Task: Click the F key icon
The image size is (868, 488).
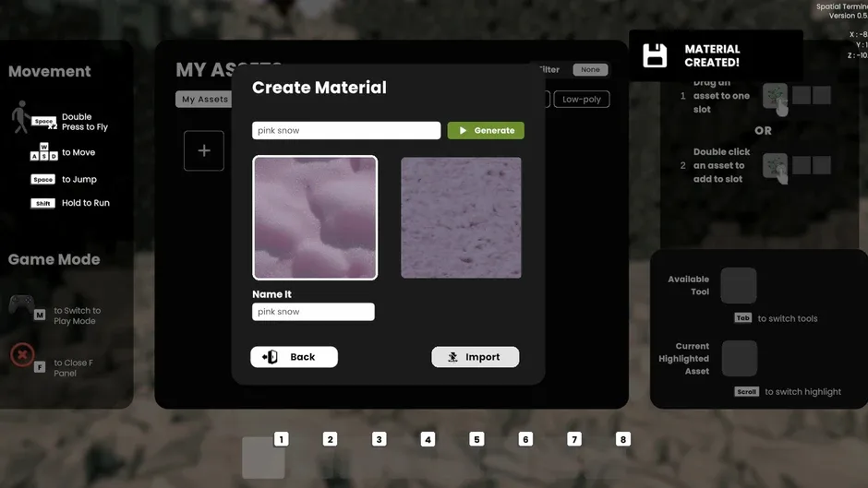Action: point(40,367)
